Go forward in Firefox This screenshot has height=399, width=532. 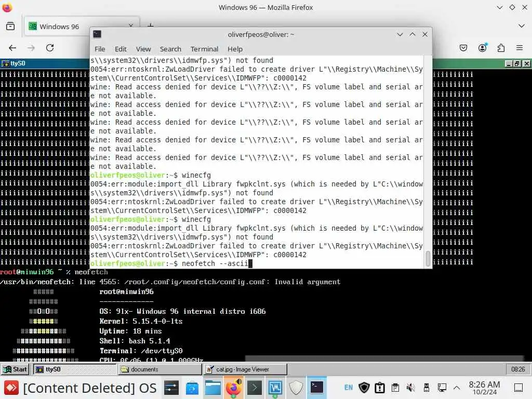[x=31, y=48]
